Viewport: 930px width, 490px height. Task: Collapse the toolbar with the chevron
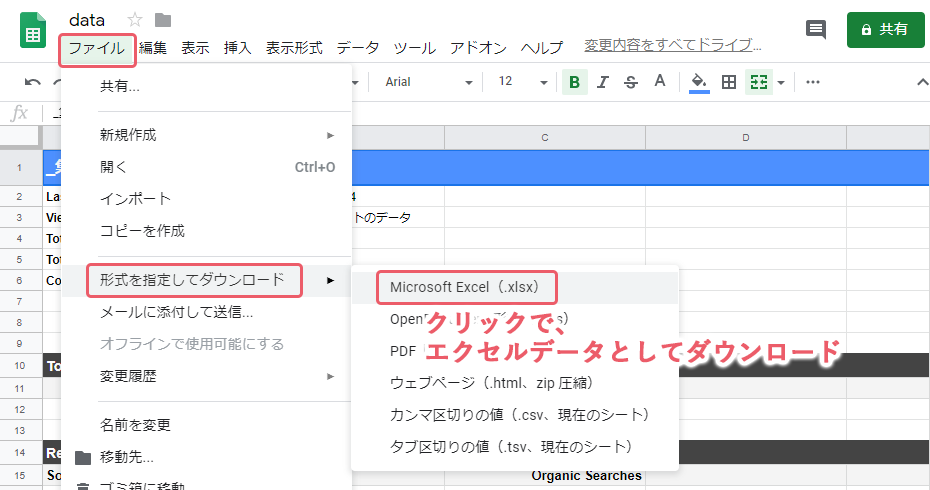pos(922,82)
